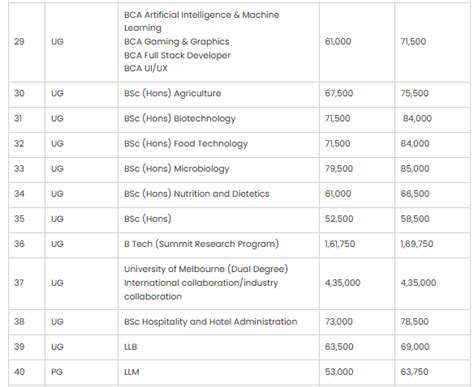
Task: Click the BSc (Hons) Agriculture course name
Action: tap(172, 94)
